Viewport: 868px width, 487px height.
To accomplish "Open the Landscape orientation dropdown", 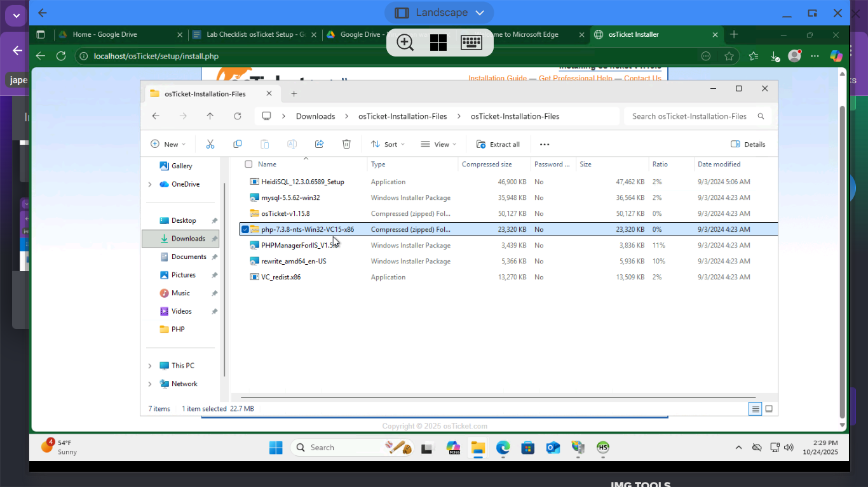I will click(x=439, y=13).
